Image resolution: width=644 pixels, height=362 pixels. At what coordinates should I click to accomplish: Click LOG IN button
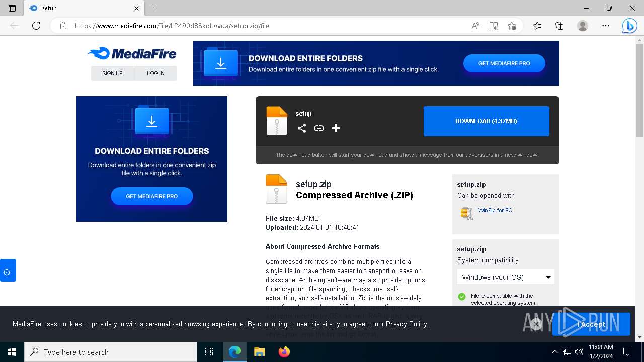(x=155, y=73)
